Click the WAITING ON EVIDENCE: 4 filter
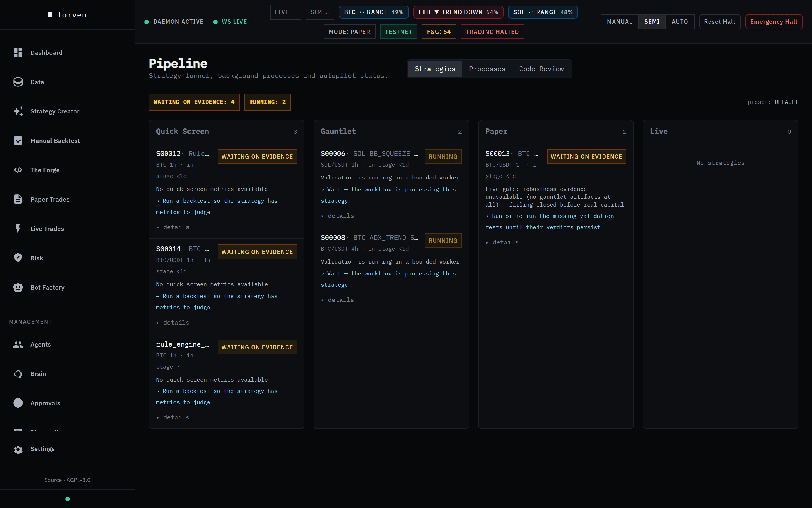Image resolution: width=812 pixels, height=508 pixels. (x=194, y=102)
